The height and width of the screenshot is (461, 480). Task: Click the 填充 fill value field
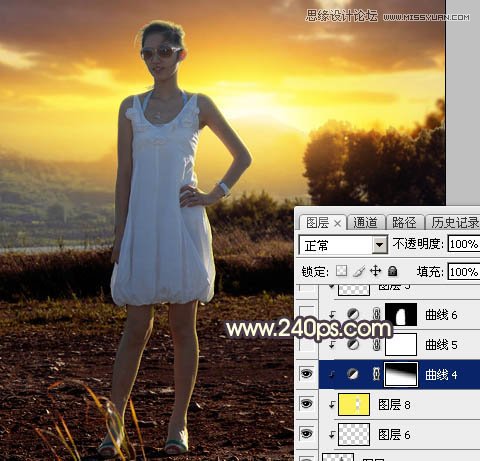coord(464,272)
